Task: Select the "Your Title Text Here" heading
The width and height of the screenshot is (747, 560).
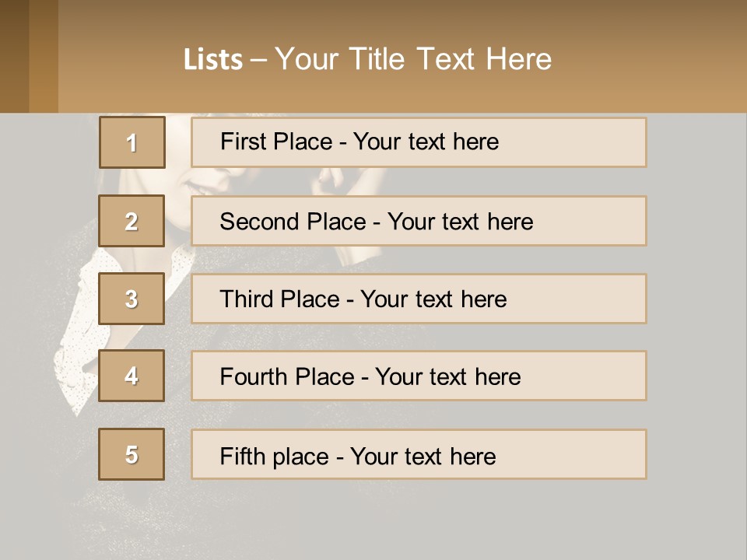Action: point(413,59)
